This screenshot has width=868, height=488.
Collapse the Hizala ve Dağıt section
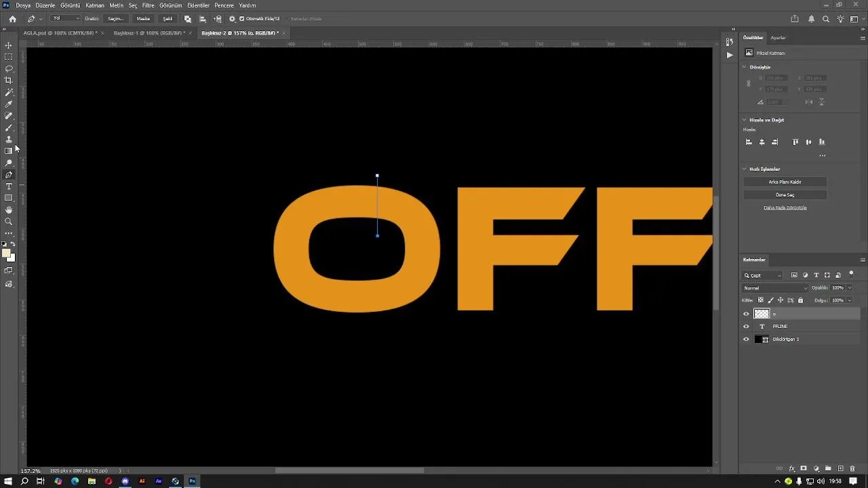pos(744,120)
